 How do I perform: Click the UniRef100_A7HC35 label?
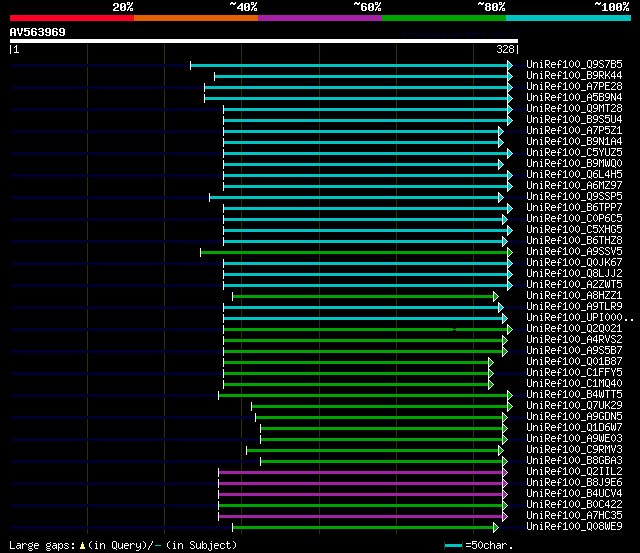(x=574, y=516)
